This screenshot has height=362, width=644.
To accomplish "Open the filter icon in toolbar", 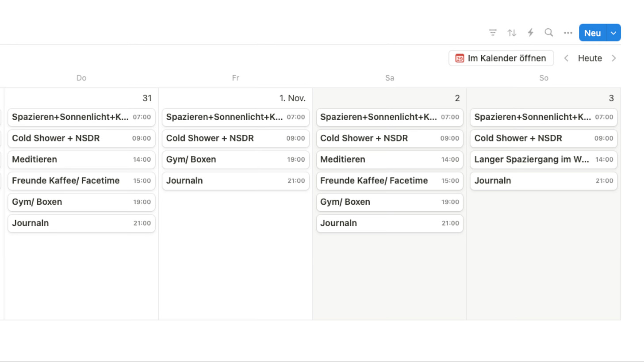I will [493, 33].
